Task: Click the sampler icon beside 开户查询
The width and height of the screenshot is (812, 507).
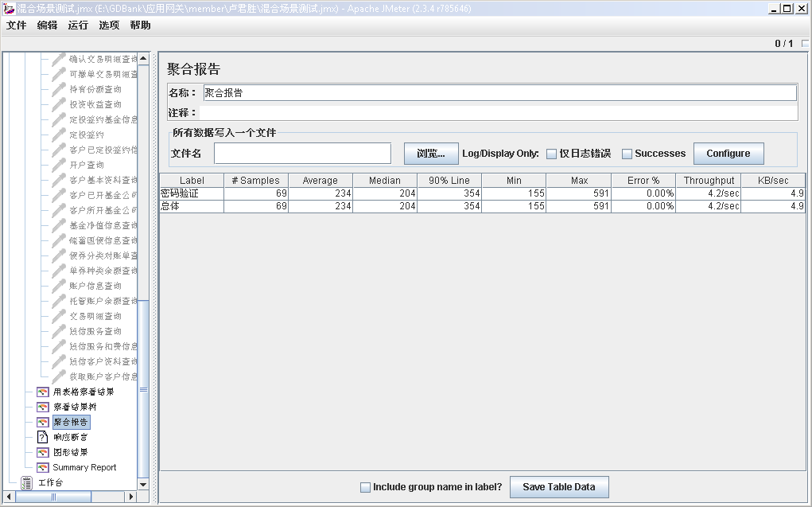Action: click(x=59, y=165)
